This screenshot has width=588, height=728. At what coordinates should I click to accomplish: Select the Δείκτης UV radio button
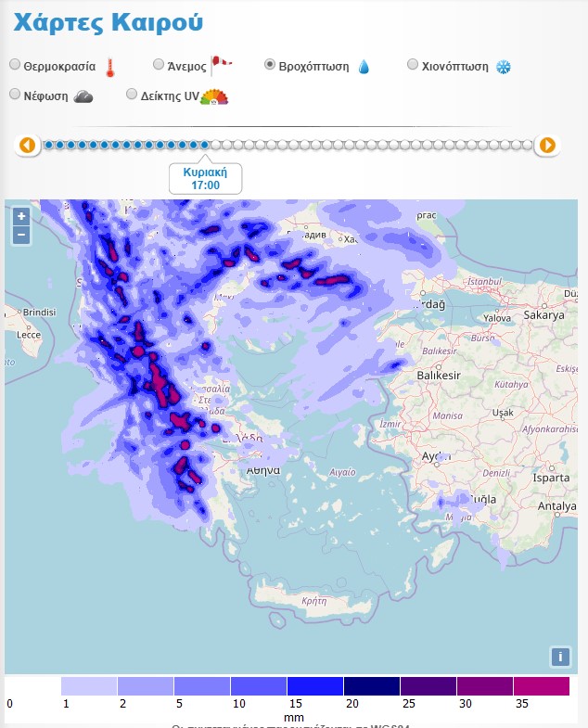[132, 94]
